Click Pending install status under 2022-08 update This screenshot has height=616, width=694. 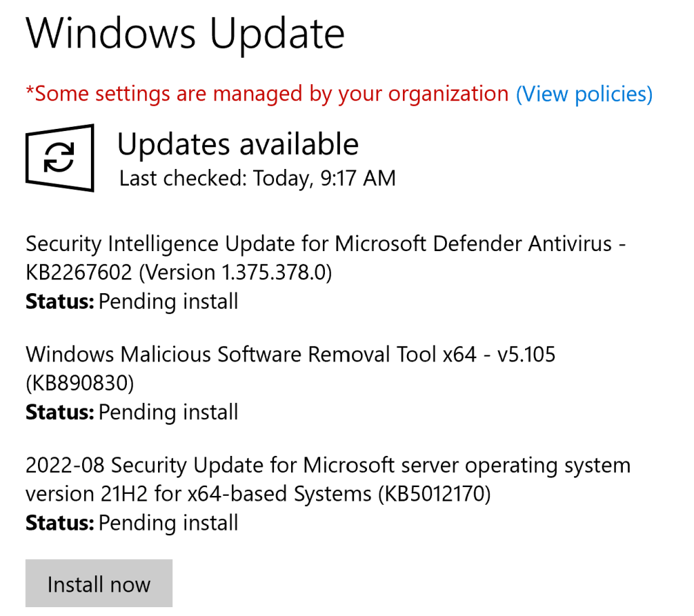(168, 523)
